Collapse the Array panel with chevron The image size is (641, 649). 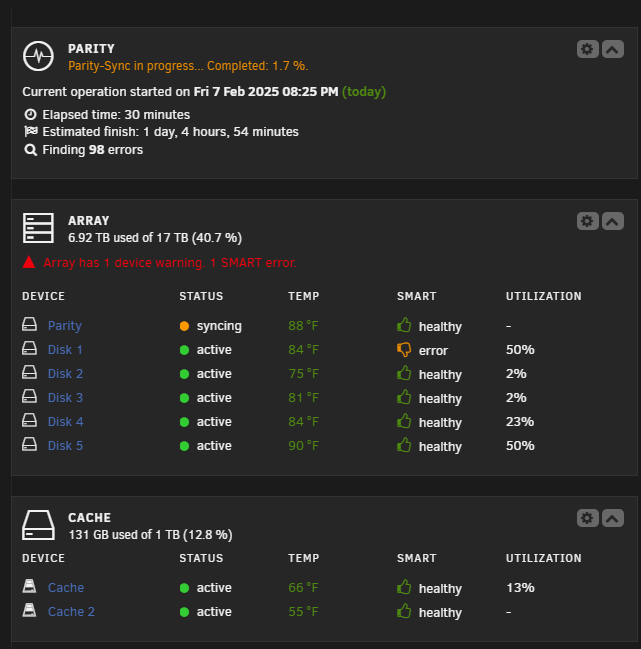pos(613,221)
